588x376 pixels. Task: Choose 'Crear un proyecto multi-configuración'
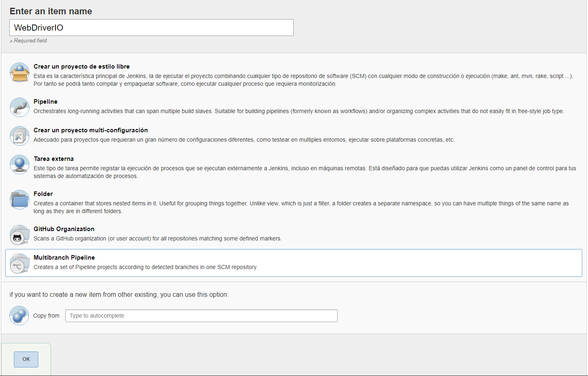point(91,130)
